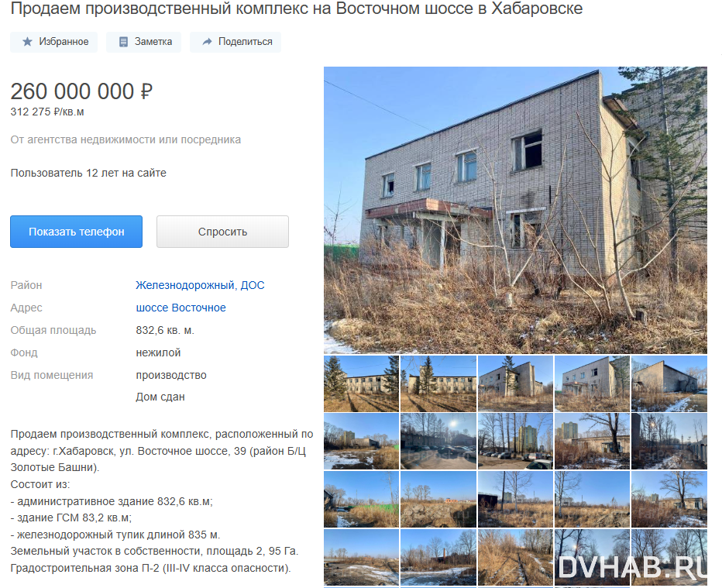
Task: Open parking lot thumbnail with sun
Action: coord(438,441)
